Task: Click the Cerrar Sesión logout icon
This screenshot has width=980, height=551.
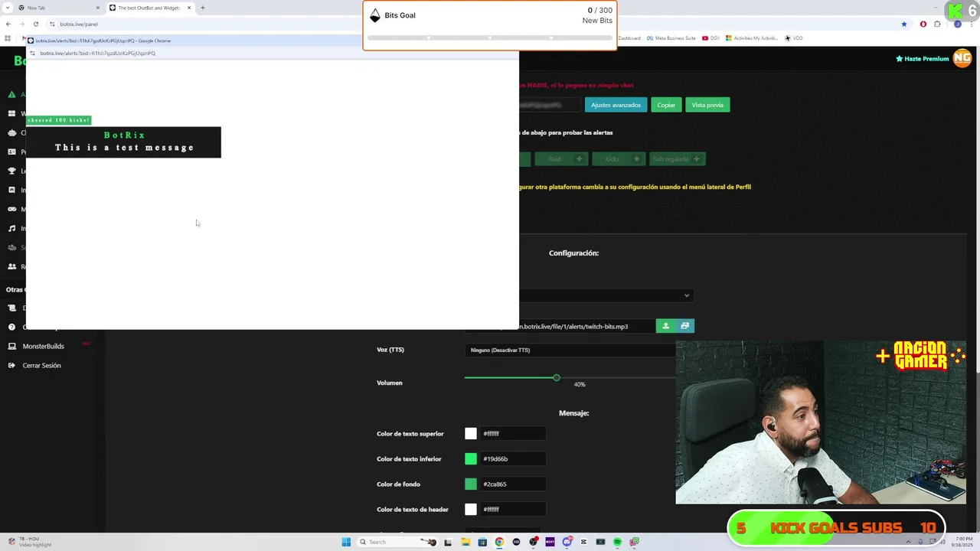Action: [11, 365]
